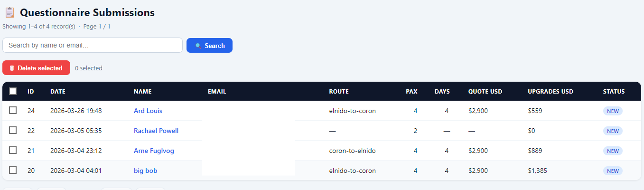Click the DATE column header
The image size is (644, 190).
pos(58,92)
